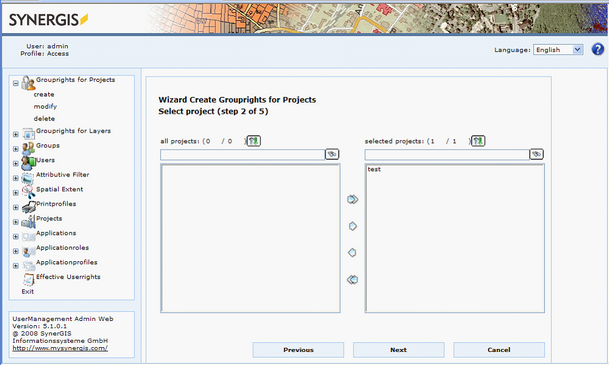Click the Attributive Filter icon
This screenshot has width=609, height=365.
tap(28, 178)
